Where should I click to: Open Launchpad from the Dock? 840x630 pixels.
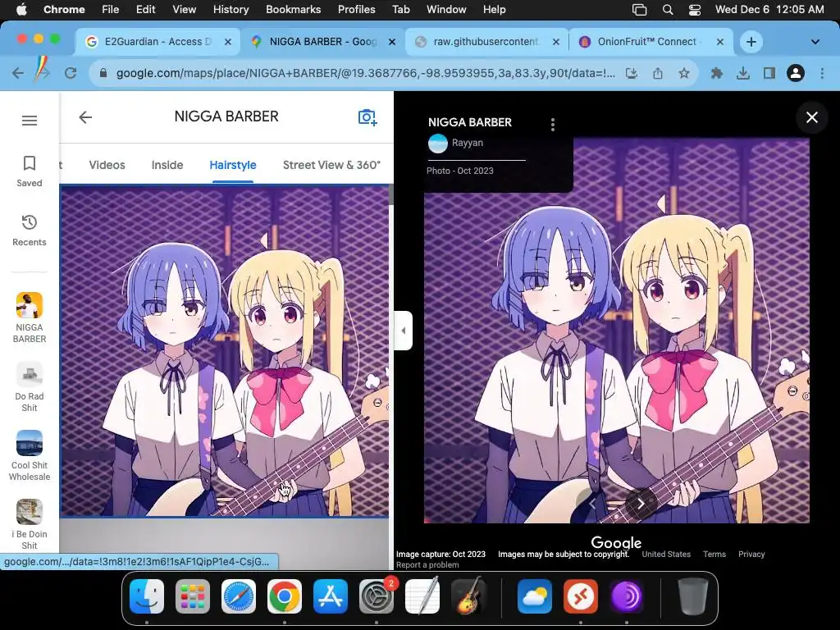pos(192,596)
